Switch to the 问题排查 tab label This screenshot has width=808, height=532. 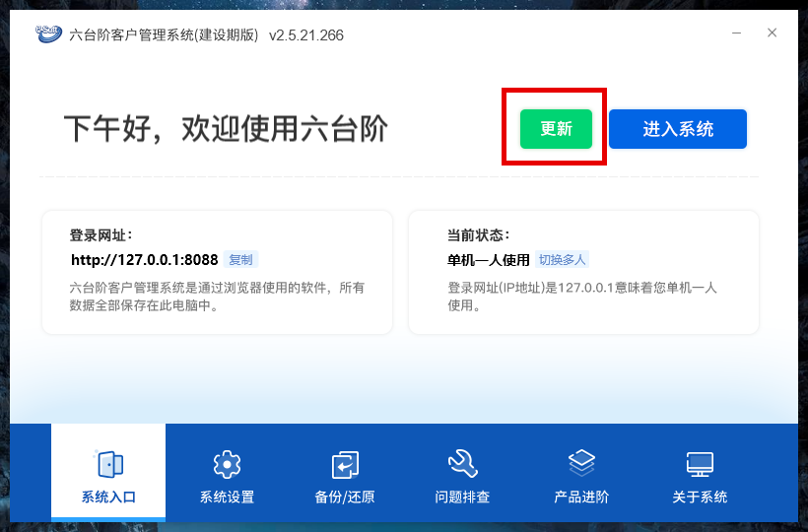[x=462, y=497]
